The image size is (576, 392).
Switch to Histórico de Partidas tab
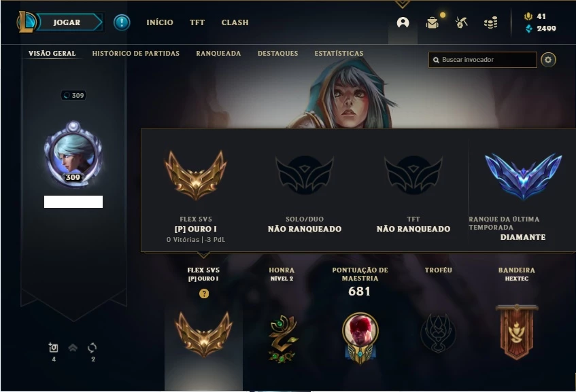(136, 54)
